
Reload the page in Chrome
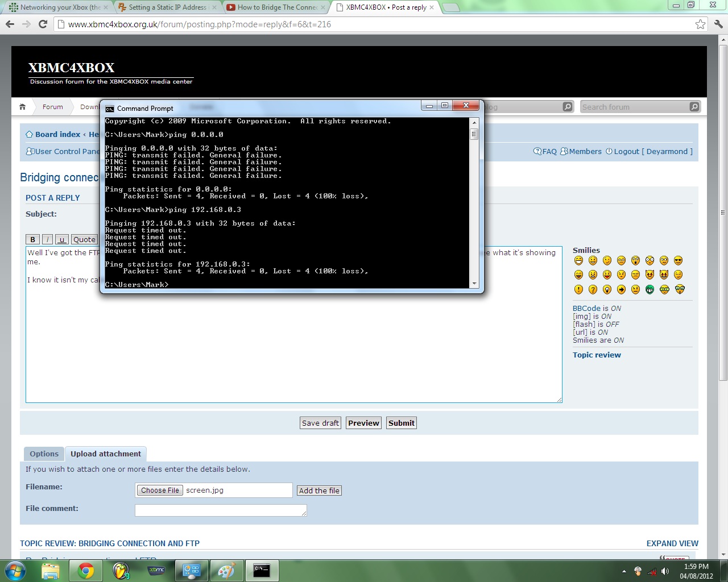click(43, 24)
